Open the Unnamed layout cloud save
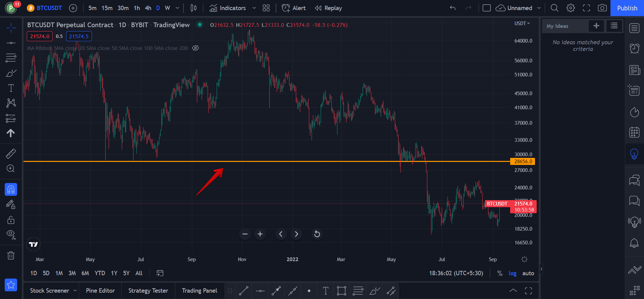Image resolution: width=644 pixels, height=299 pixels. point(514,8)
